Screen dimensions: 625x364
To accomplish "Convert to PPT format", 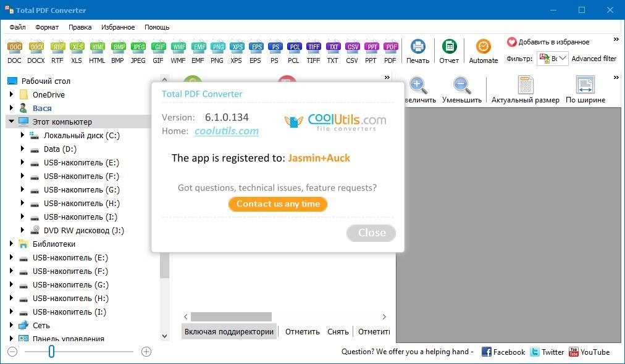I will tap(372, 52).
